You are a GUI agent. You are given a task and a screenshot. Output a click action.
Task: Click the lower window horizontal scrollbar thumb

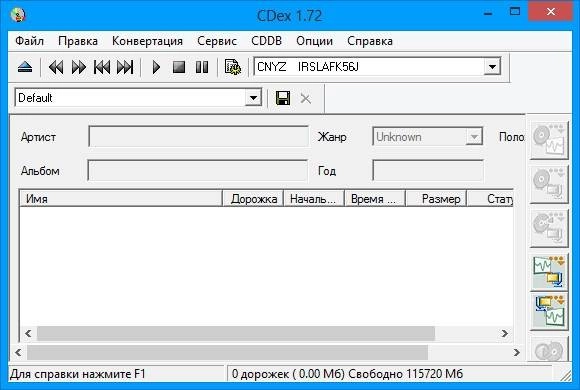click(x=227, y=352)
